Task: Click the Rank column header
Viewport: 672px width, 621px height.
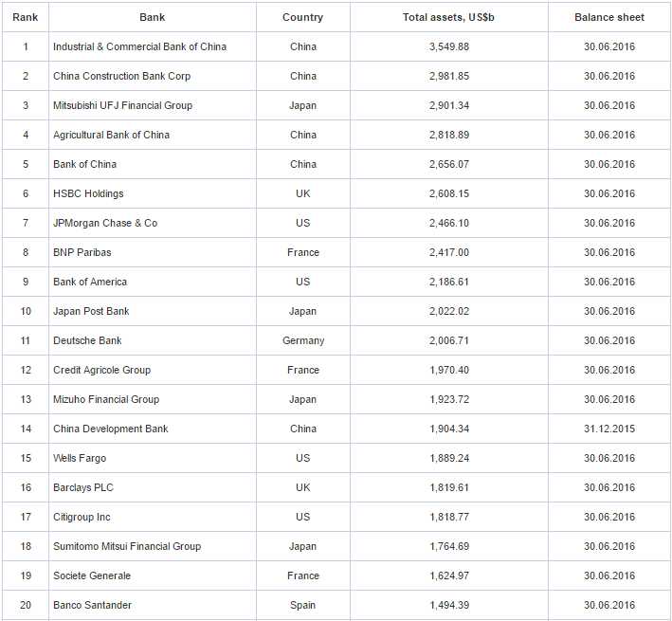Action: tap(25, 17)
